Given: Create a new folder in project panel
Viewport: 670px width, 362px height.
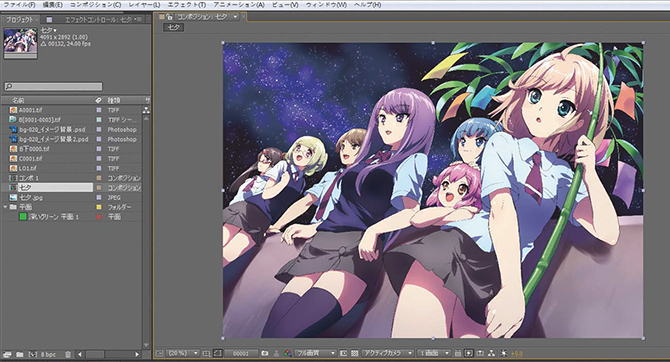Looking at the screenshot, I should pos(20,354).
